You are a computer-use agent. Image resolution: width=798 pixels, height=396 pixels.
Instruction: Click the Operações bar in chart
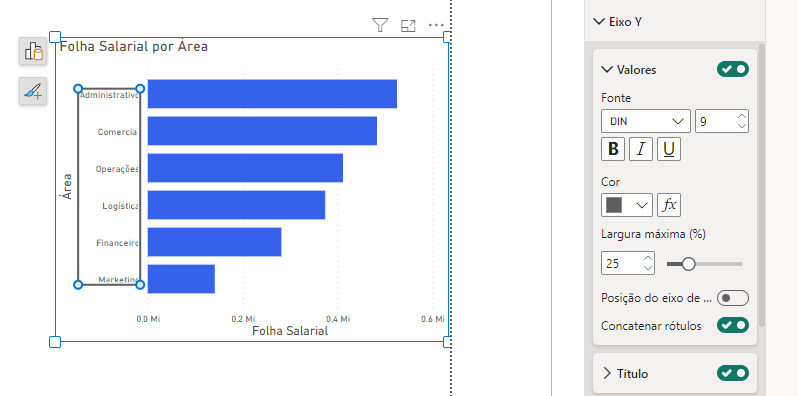(245, 168)
